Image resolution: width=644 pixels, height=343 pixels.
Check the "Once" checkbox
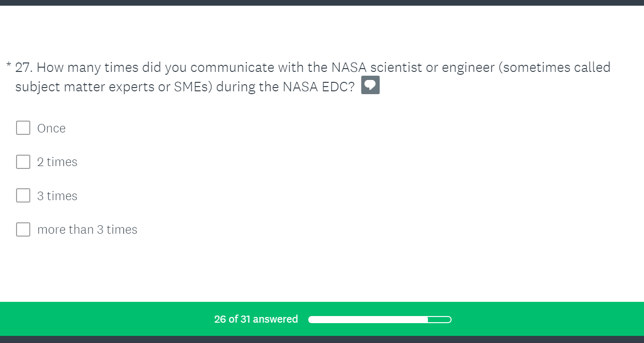(x=23, y=128)
